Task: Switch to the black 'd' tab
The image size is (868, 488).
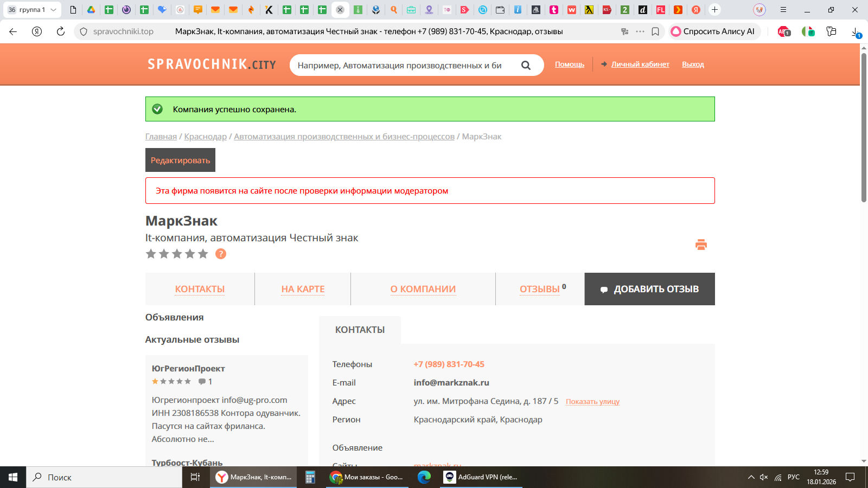Action: click(x=643, y=10)
